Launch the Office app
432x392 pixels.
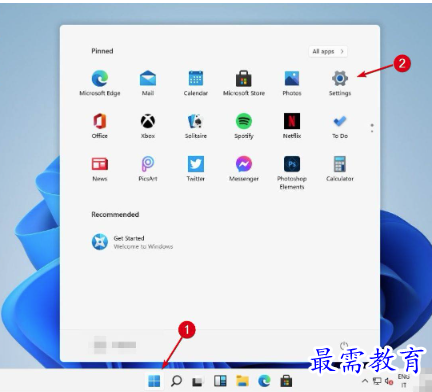pyautogui.click(x=100, y=126)
